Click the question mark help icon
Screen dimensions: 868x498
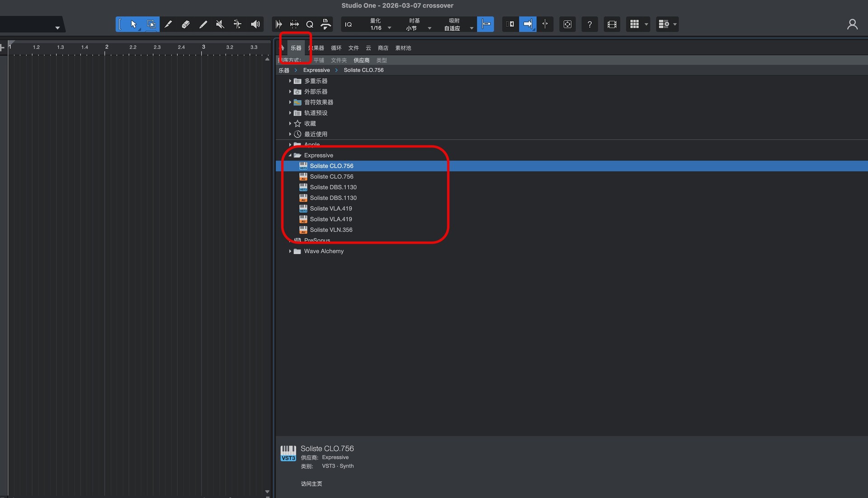(590, 24)
